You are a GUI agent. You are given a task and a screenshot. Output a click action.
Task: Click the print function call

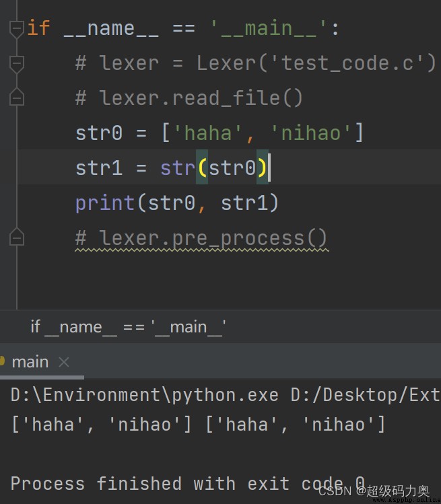tap(105, 203)
